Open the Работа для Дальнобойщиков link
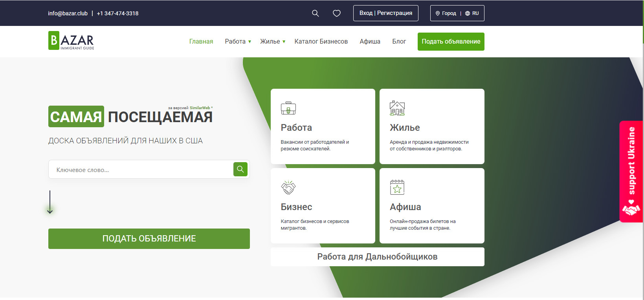Screen dimensions: 644x300 (x=377, y=257)
